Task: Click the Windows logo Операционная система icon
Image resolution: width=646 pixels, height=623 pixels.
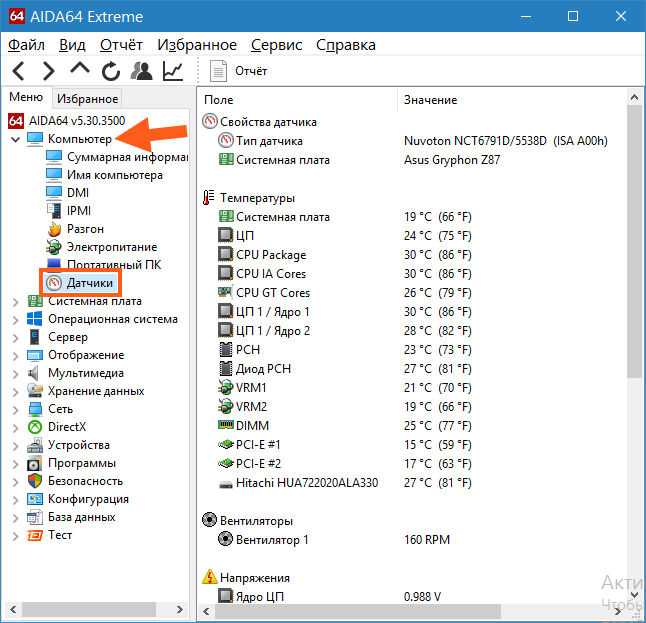Action: 35,319
